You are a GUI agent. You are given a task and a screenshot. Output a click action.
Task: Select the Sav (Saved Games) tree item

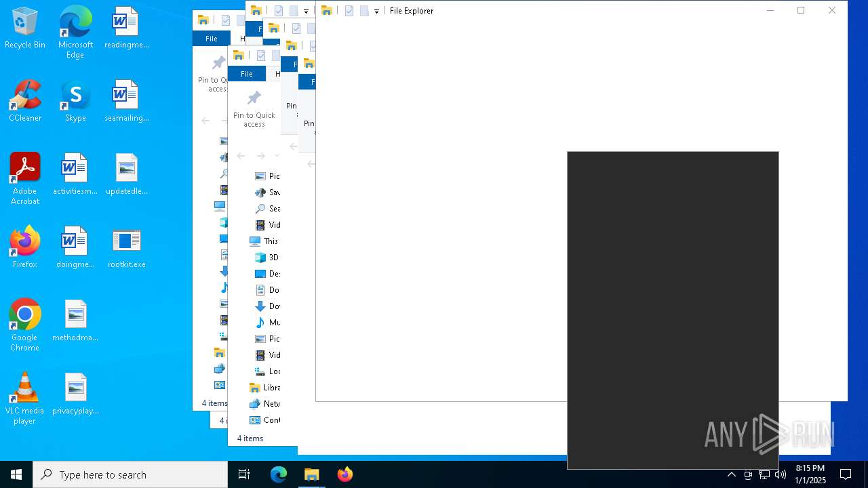[x=267, y=192]
